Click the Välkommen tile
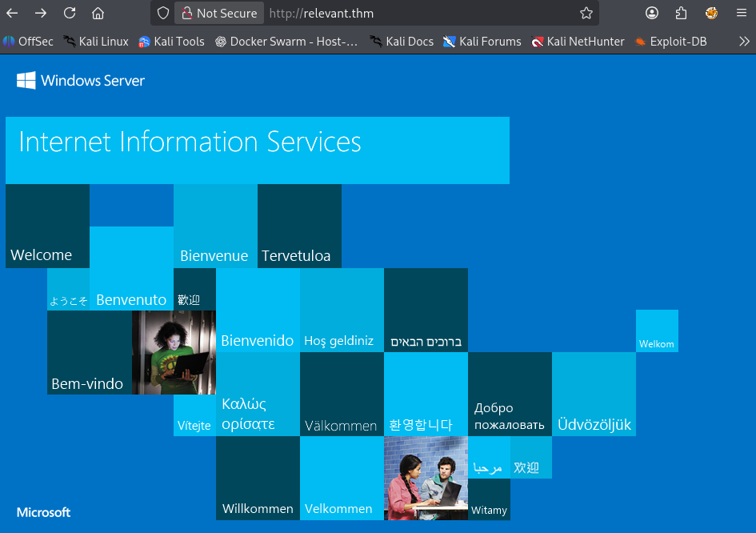Viewport: 756px width, 533px height. (x=342, y=394)
